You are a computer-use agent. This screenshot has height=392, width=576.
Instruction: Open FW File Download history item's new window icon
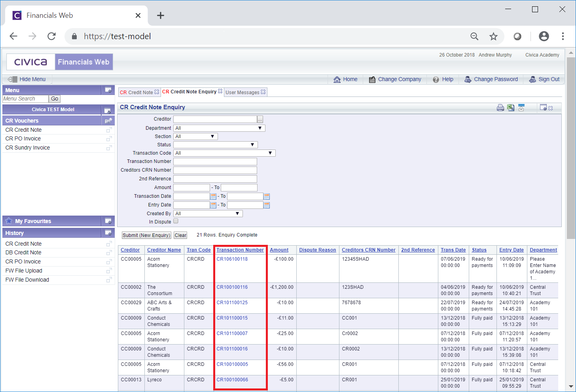pos(109,280)
